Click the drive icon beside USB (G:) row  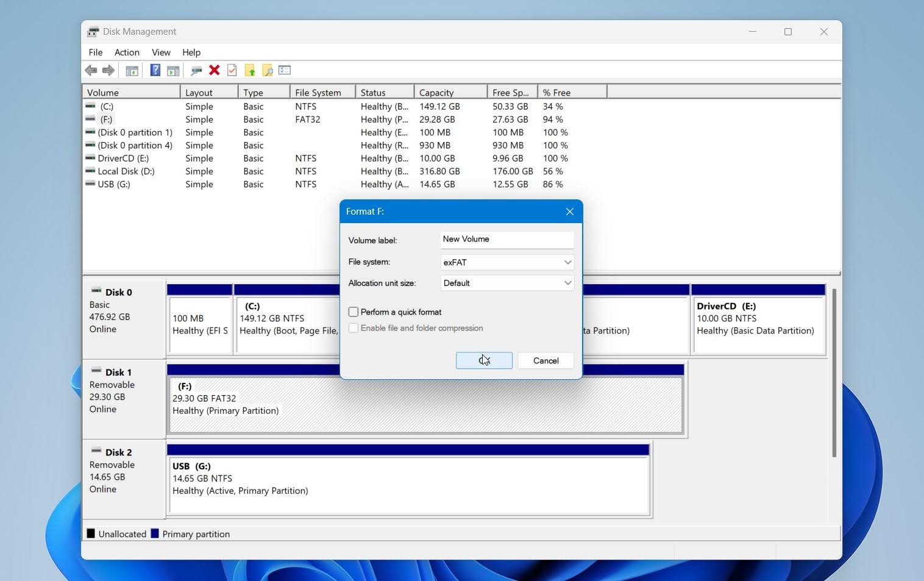[90, 184]
